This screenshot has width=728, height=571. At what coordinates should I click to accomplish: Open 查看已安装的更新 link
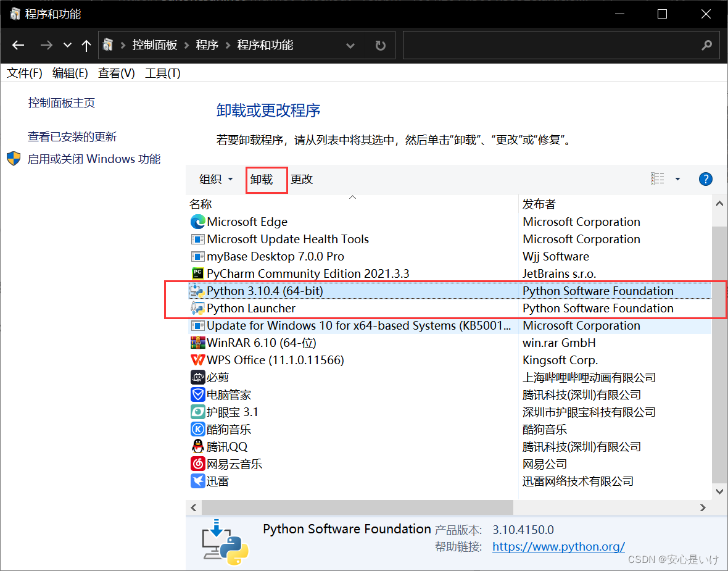pos(72,136)
